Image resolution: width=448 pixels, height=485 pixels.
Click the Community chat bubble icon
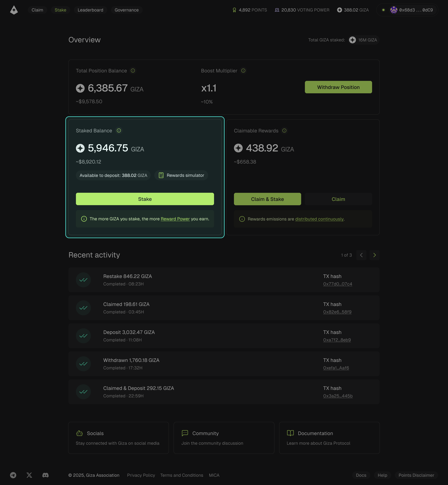click(x=185, y=433)
